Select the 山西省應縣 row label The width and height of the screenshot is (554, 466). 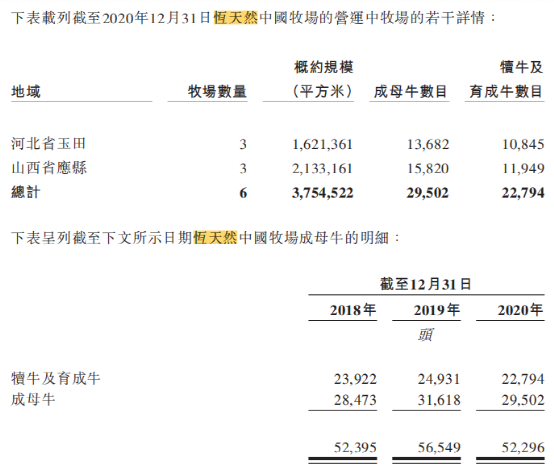coord(49,168)
